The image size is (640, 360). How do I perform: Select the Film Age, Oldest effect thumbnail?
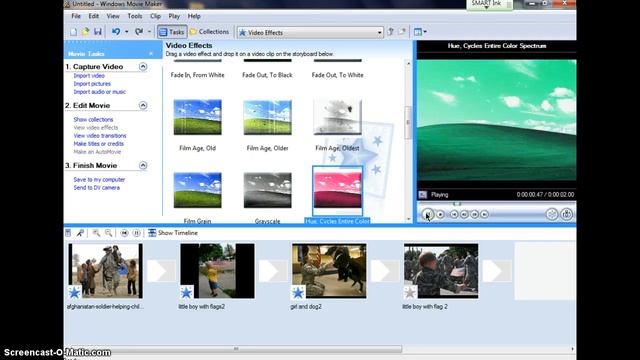point(338,117)
